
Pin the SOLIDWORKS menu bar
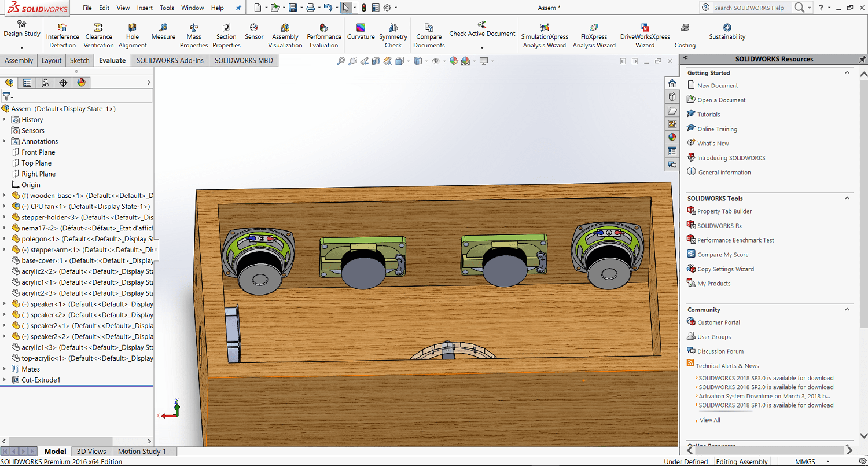238,8
